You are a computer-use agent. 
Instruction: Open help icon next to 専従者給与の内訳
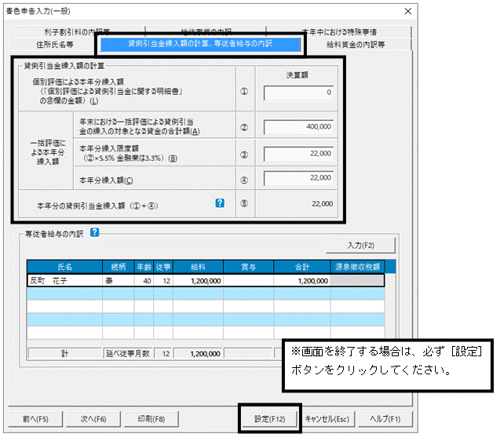94,232
